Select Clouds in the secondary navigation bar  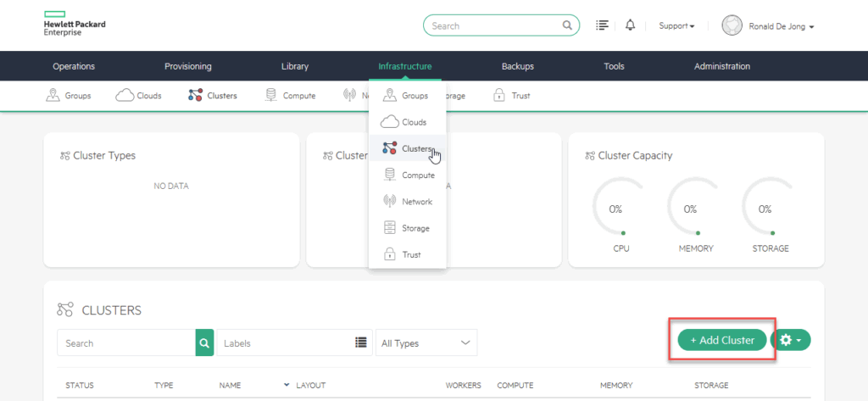(139, 96)
